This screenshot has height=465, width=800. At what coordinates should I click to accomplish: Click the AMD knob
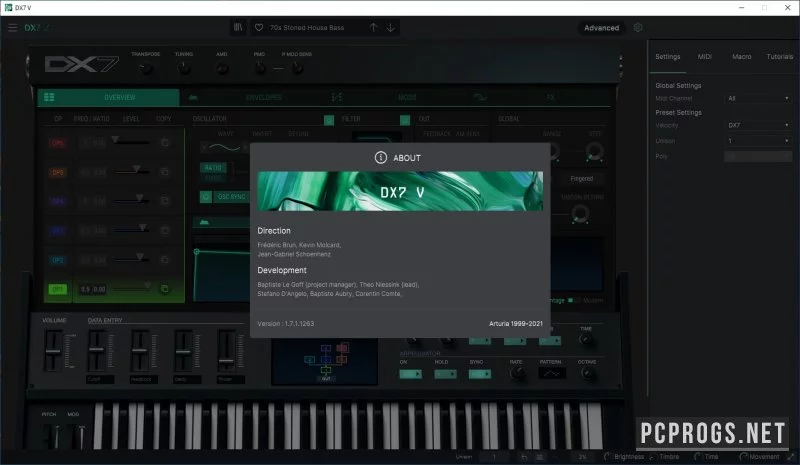222,68
